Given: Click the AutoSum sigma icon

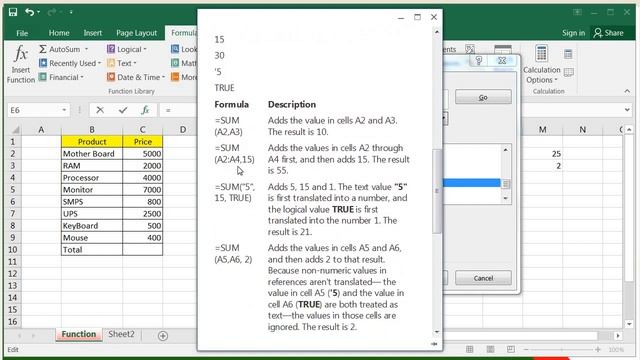Looking at the screenshot, I should pyautogui.click(x=42, y=49).
